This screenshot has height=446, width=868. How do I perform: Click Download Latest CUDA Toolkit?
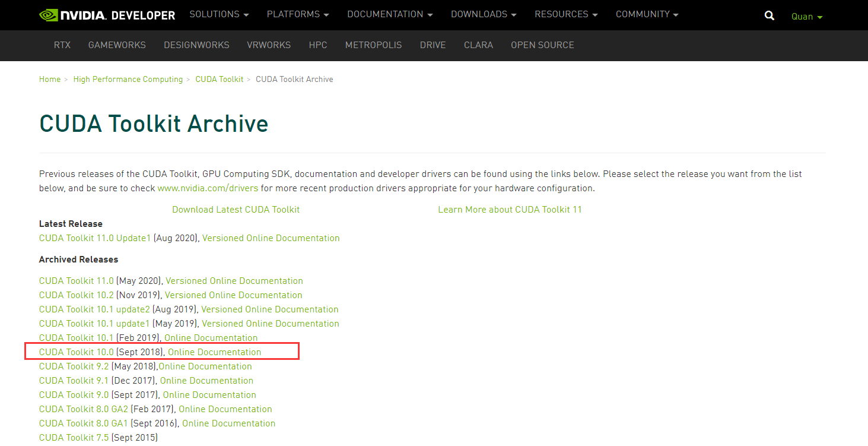(236, 210)
